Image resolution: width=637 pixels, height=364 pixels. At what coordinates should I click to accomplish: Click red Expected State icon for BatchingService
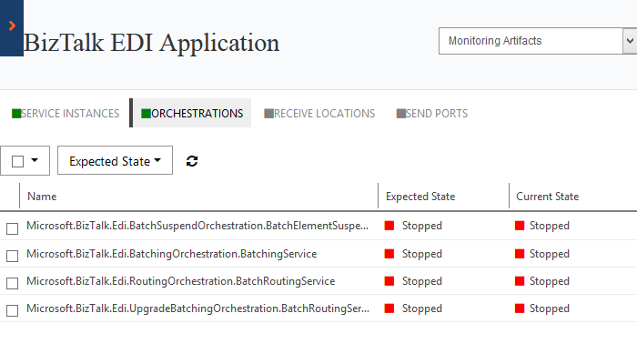pyautogui.click(x=389, y=254)
